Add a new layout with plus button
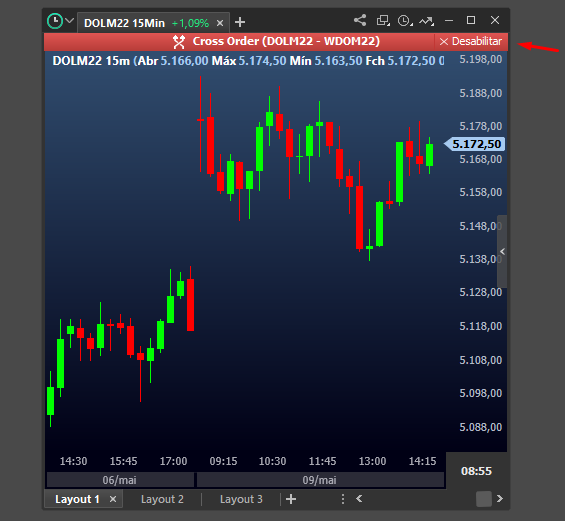Viewport: 565px width, 521px height. point(291,499)
